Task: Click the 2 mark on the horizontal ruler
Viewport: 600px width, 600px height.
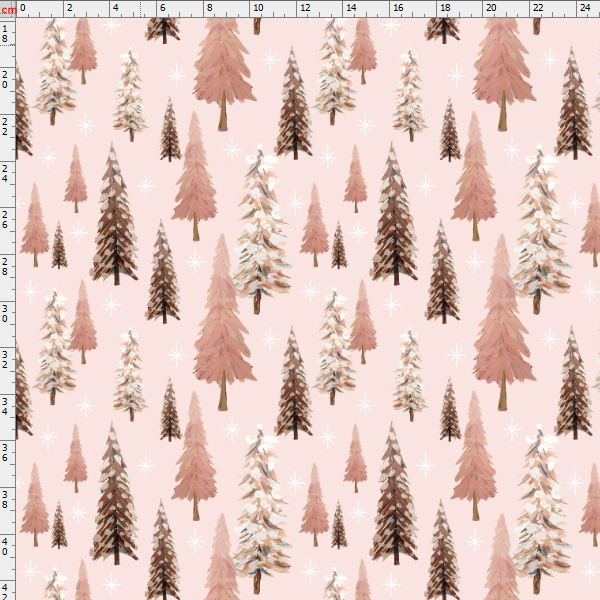Action: point(69,7)
